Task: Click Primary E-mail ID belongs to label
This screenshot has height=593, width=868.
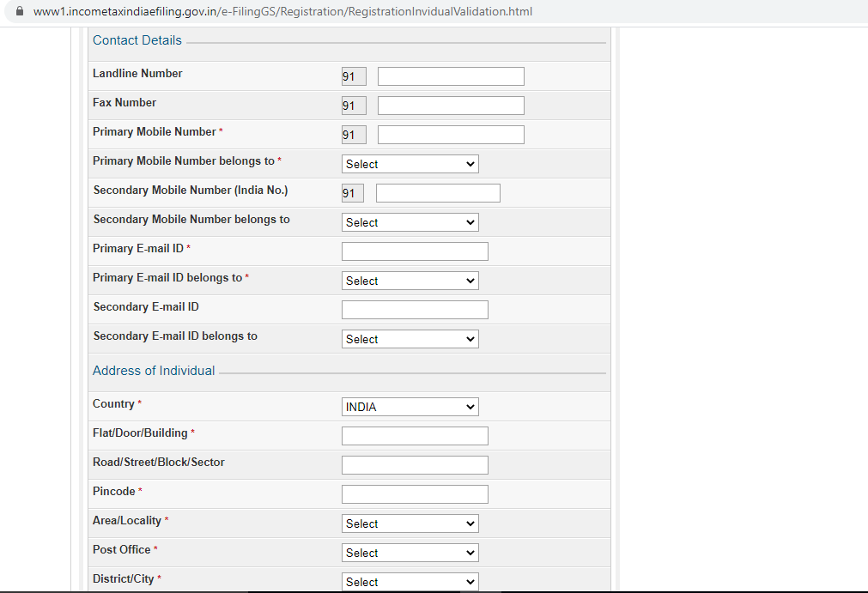Action: click(167, 278)
